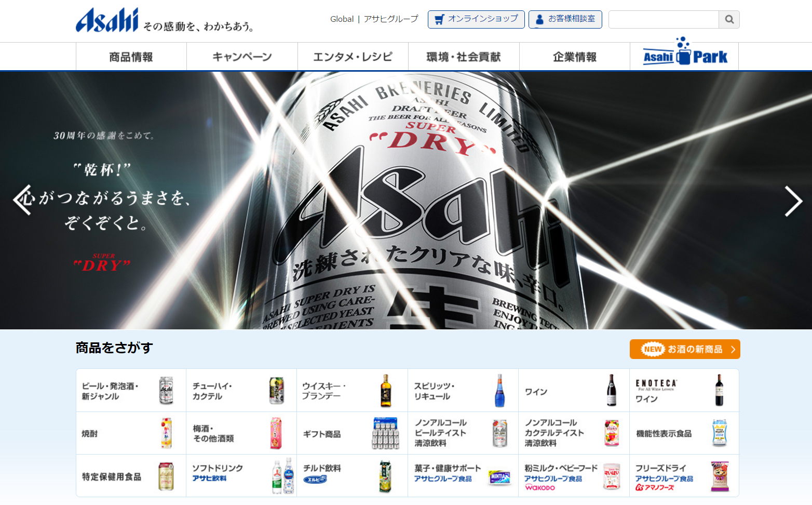Click the アマノフーズ logo
The image size is (812, 505).
[x=655, y=487]
